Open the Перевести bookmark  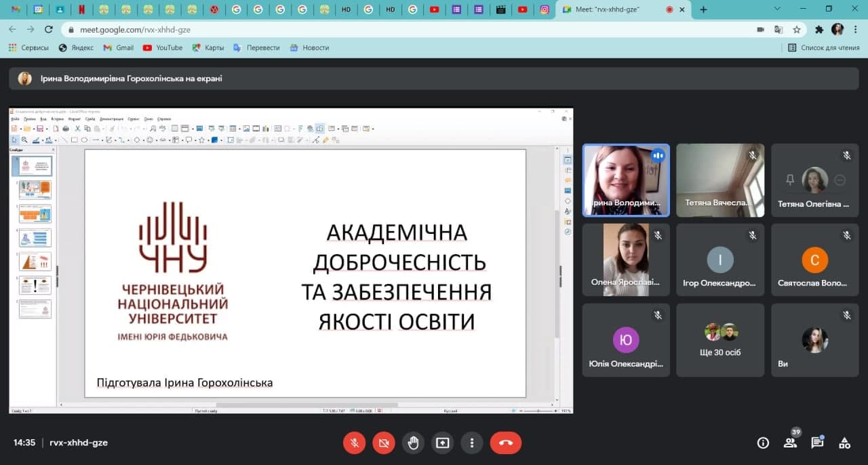pos(256,47)
